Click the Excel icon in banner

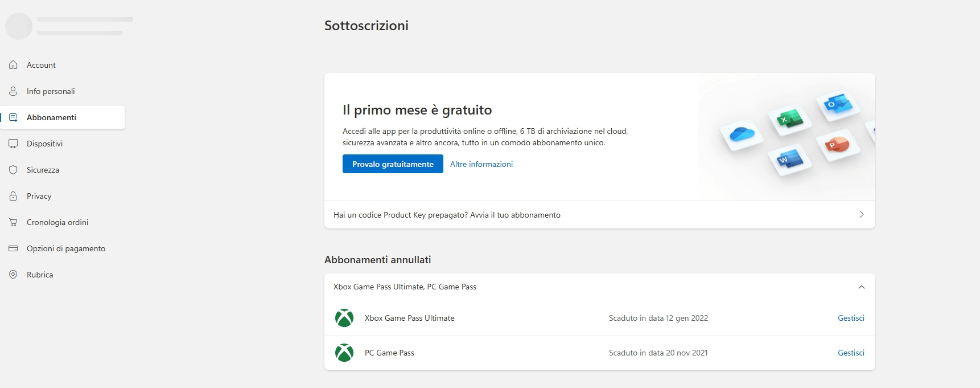click(x=789, y=120)
